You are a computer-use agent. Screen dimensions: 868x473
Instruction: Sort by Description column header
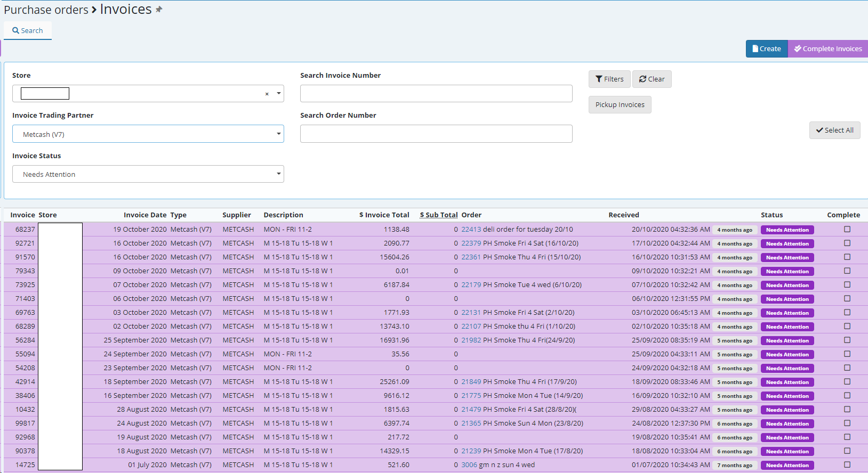pos(283,215)
